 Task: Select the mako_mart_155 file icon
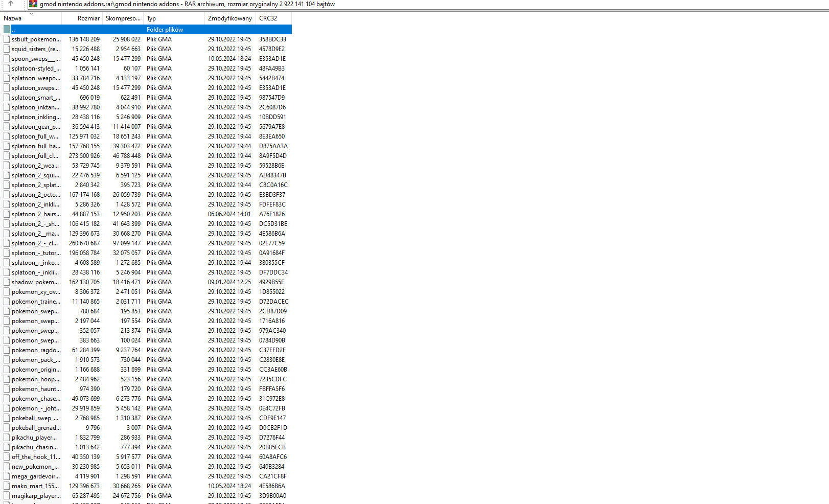6,486
